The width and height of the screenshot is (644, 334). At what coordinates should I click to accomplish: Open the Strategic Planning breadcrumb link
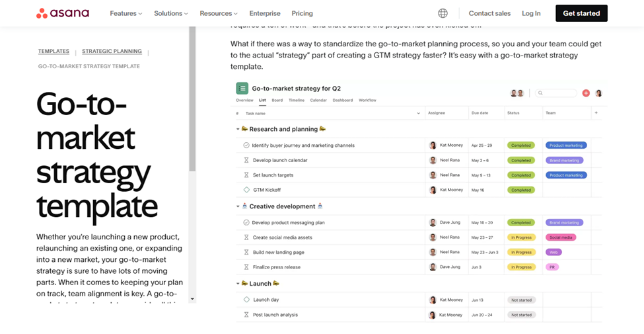click(112, 52)
